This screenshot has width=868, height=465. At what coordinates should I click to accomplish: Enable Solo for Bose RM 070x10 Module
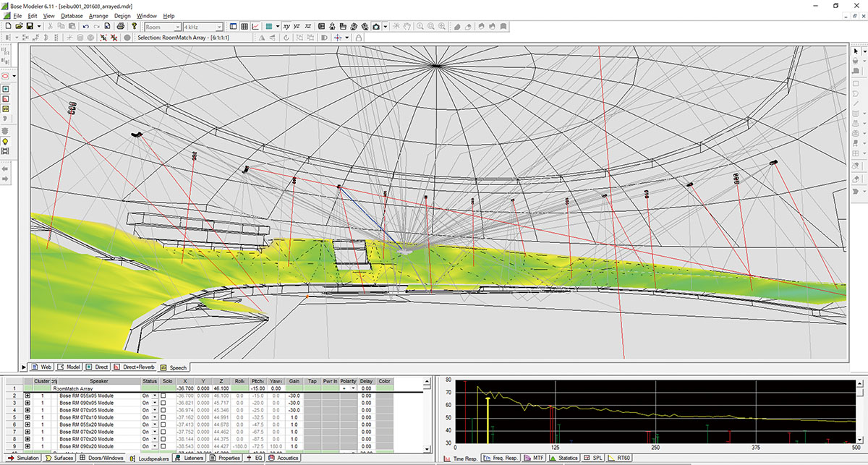(163, 418)
